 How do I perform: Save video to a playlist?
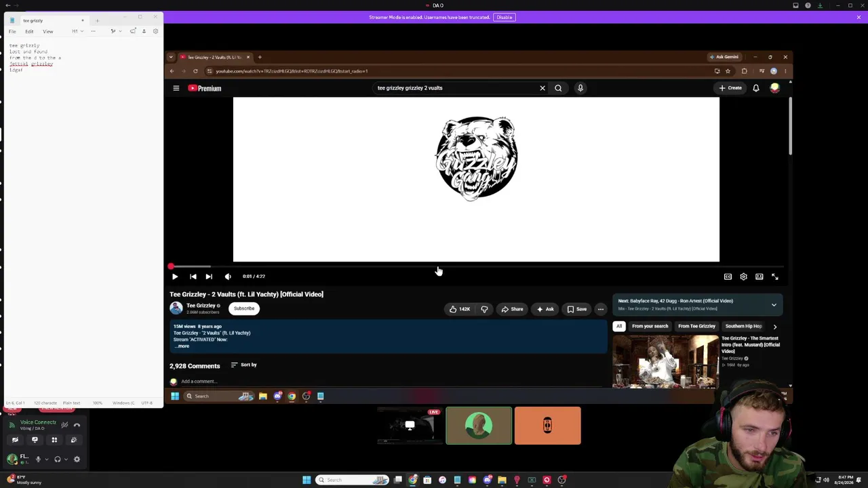click(x=577, y=309)
